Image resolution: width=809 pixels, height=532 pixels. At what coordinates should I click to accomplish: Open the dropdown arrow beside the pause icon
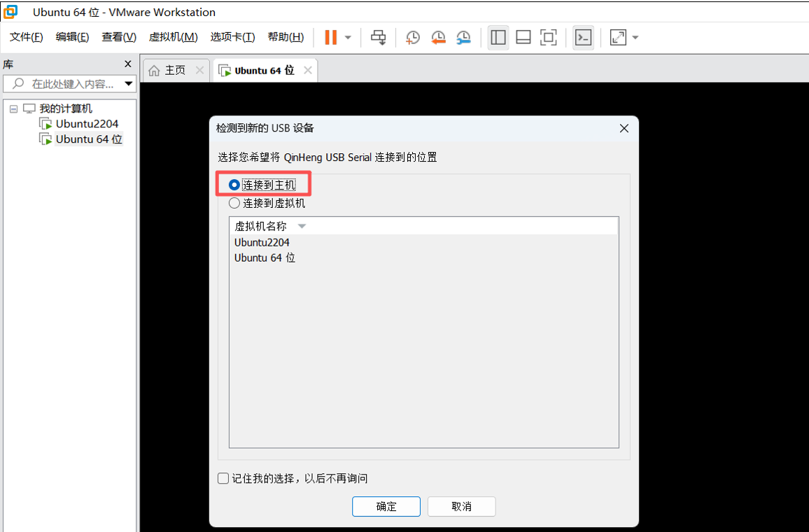[349, 37]
